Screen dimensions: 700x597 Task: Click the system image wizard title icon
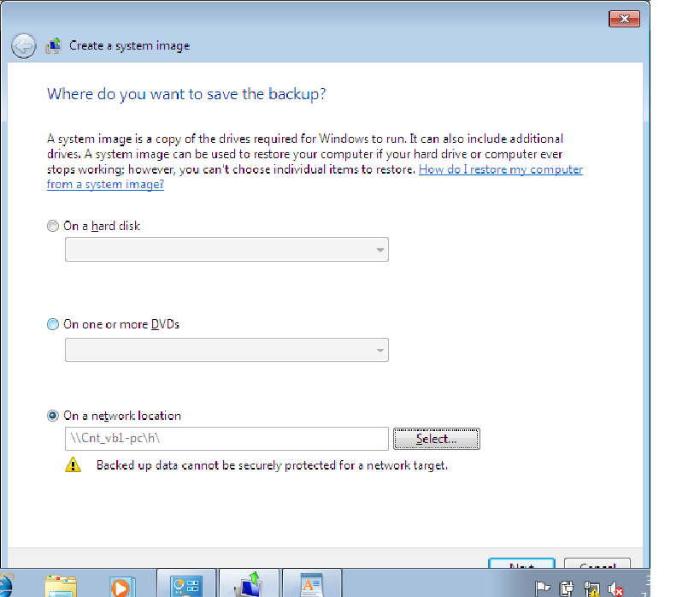click(54, 46)
